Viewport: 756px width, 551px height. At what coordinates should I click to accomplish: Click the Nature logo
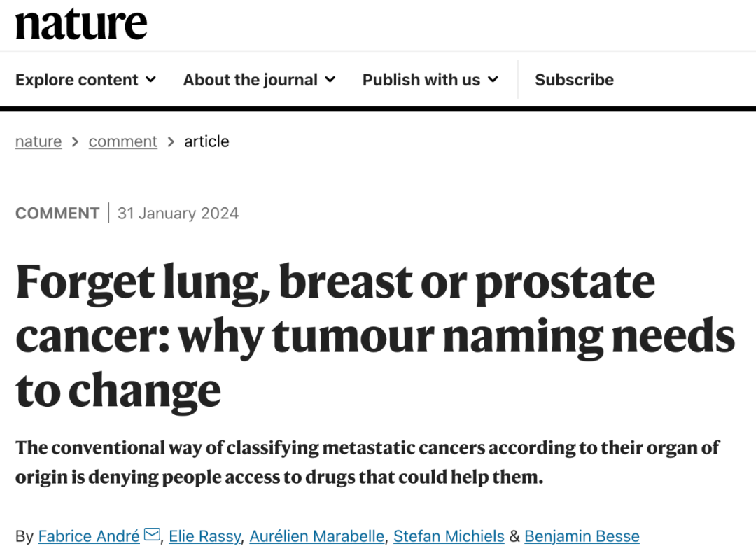tap(81, 24)
